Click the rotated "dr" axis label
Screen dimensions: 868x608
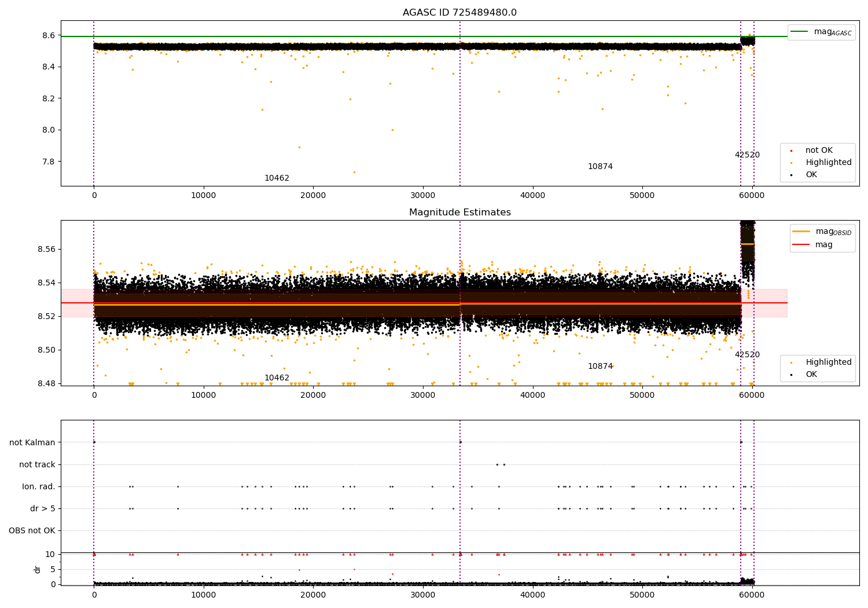pos(38,569)
